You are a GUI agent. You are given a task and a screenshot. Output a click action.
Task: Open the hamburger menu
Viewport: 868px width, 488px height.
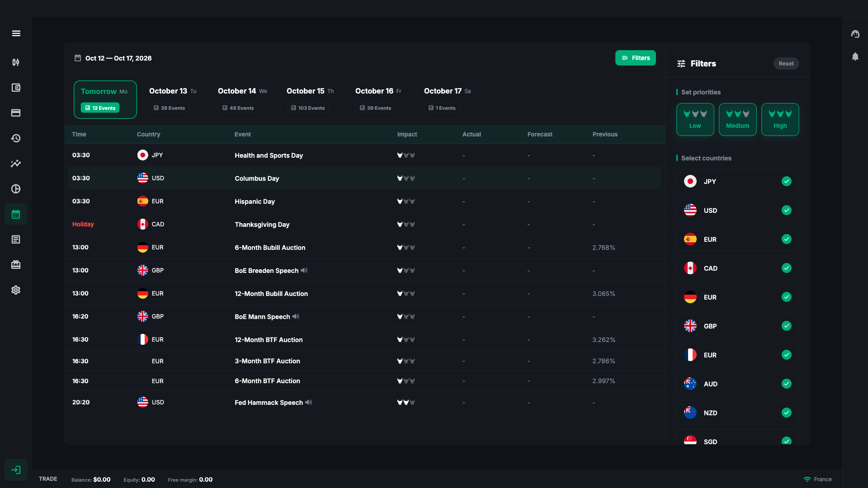tap(16, 33)
